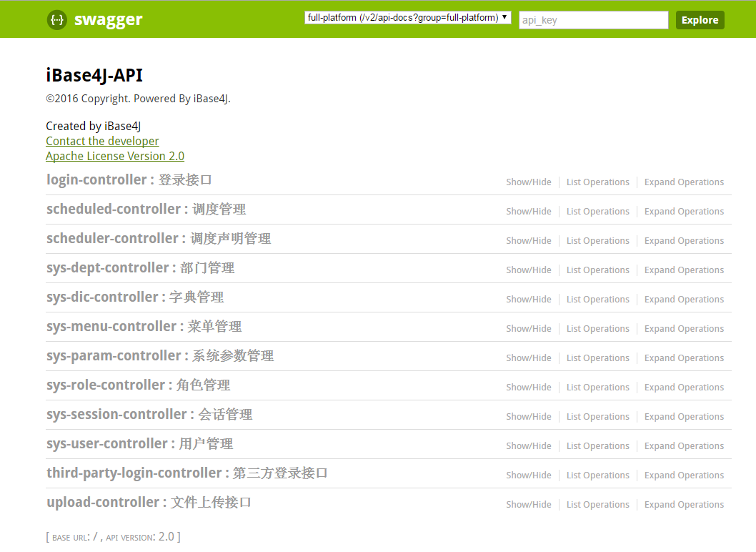This screenshot has width=756, height=552.
Task: List Operations for sys-param-controller
Action: tap(598, 358)
